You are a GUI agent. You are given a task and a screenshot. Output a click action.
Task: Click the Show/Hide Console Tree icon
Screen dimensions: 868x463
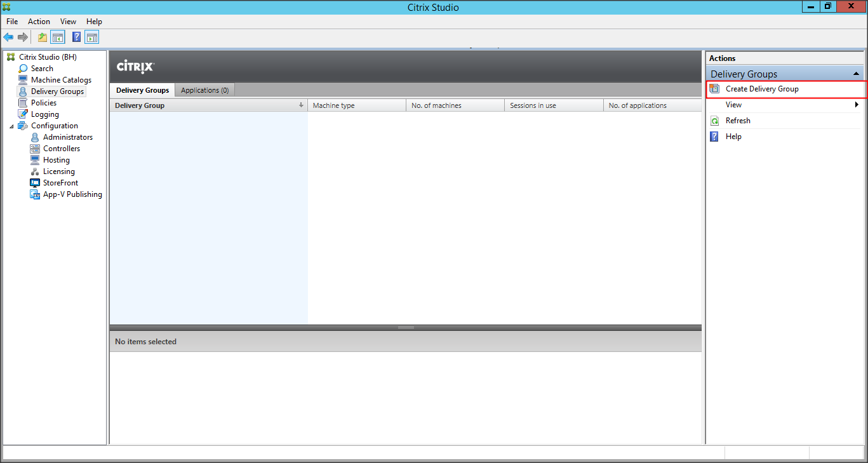pos(58,37)
